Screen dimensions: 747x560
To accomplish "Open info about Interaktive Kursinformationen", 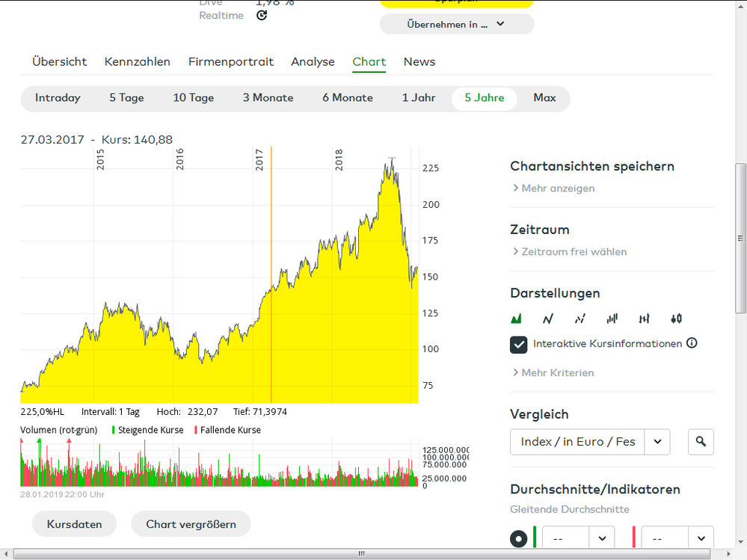I will [692, 343].
